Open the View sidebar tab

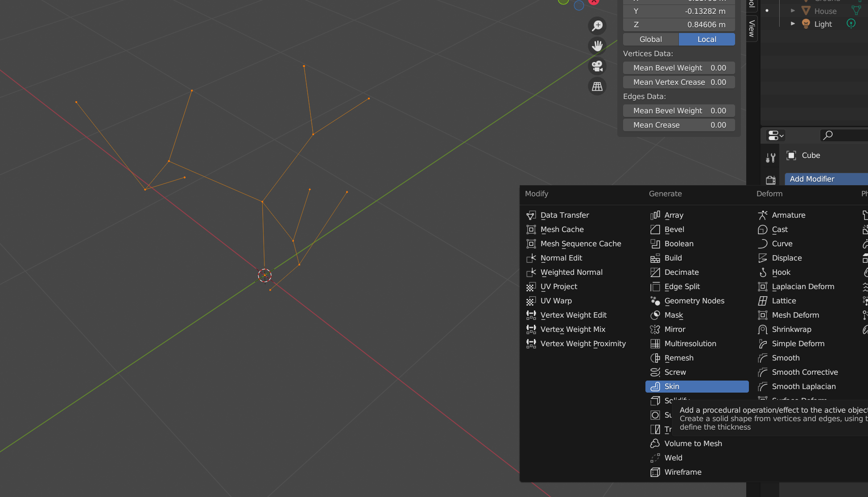[x=752, y=28]
